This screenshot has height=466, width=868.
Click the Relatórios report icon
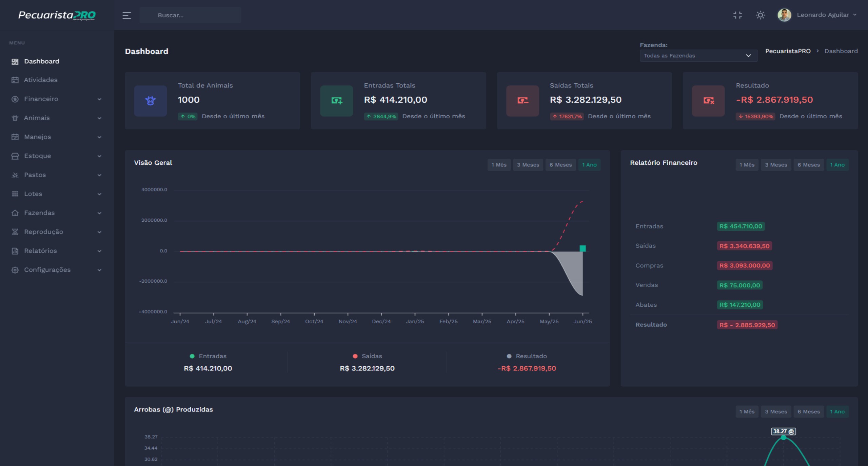click(15, 251)
